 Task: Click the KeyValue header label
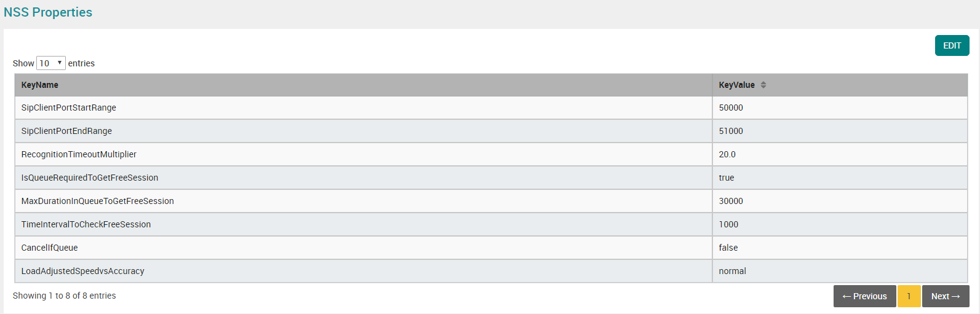[x=736, y=85]
